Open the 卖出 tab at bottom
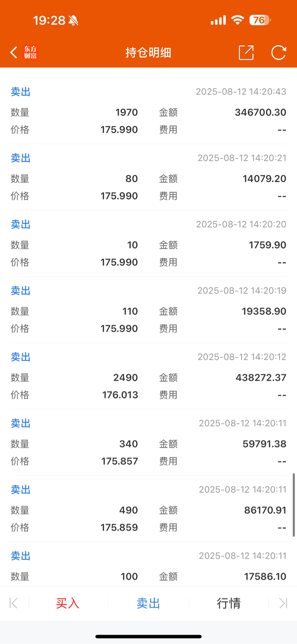This screenshot has height=644, width=297. tap(148, 603)
